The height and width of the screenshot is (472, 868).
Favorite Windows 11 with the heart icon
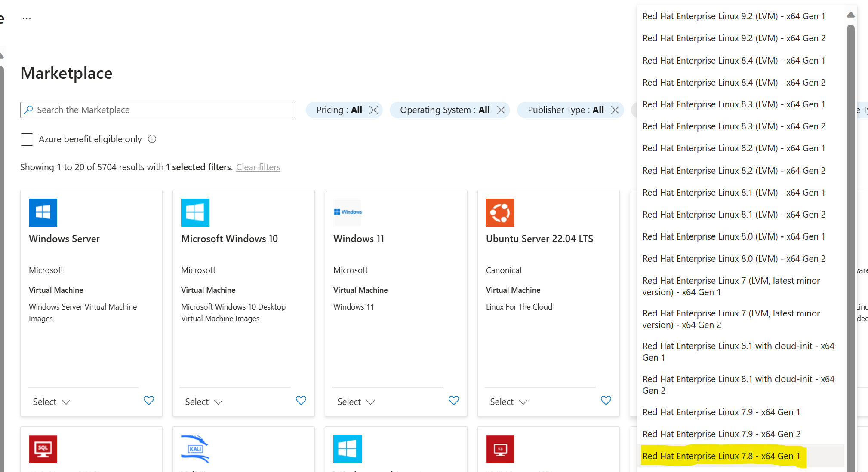pos(454,401)
